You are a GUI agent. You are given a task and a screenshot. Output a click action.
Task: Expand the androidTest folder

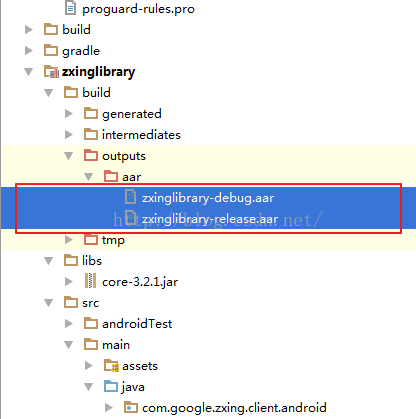(x=69, y=324)
